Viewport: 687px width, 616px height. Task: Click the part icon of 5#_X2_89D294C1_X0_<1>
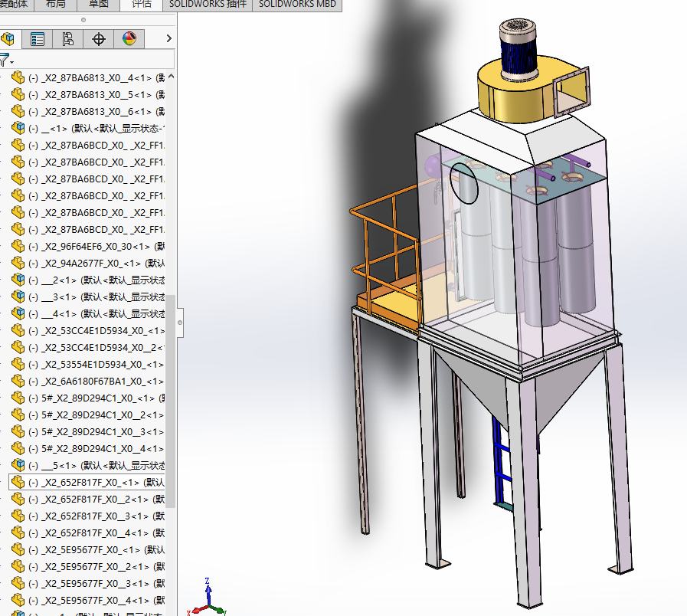tap(18, 398)
